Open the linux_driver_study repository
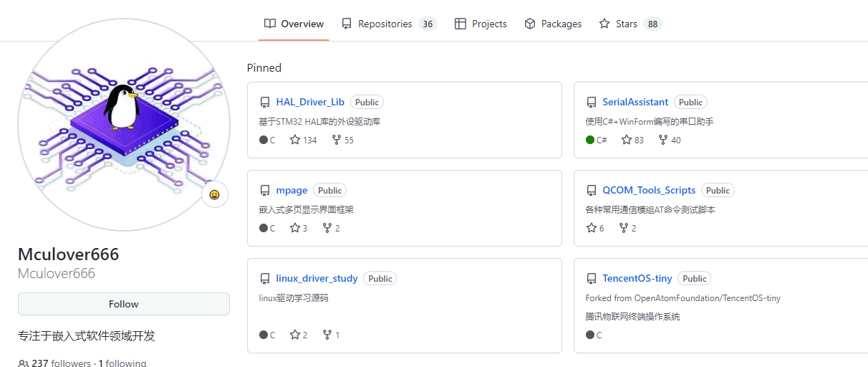The height and width of the screenshot is (367, 868). pos(317,278)
